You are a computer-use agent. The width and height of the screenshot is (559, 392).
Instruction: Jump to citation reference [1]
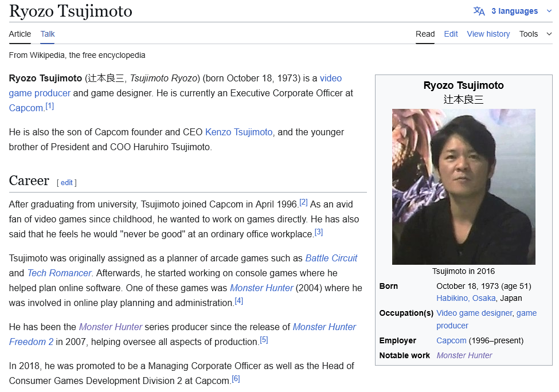pyautogui.click(x=49, y=106)
